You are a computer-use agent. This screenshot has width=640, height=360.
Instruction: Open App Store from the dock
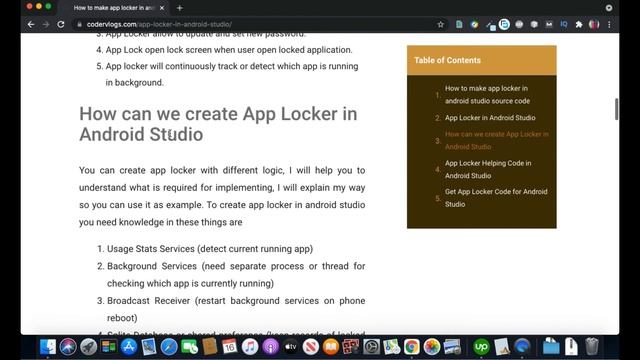tap(129, 347)
